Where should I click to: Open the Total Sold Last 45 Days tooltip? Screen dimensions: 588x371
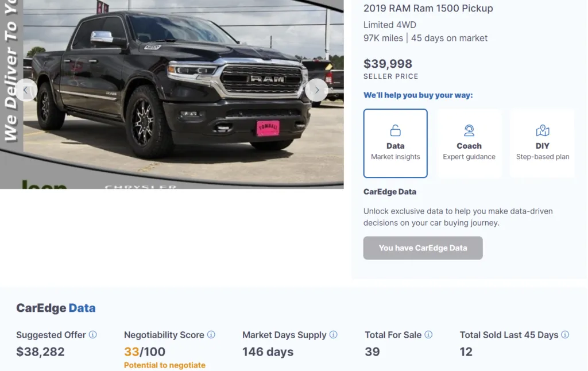coord(566,335)
